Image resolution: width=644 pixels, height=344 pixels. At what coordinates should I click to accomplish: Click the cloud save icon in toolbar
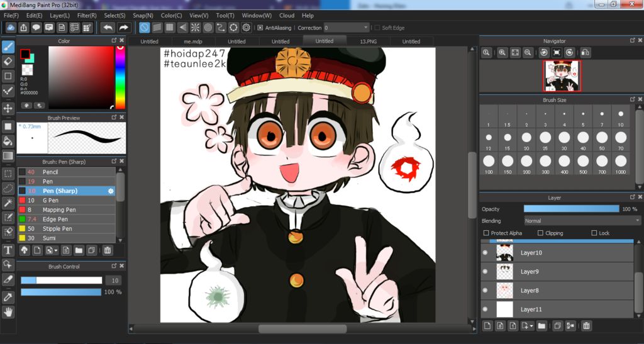(x=11, y=28)
